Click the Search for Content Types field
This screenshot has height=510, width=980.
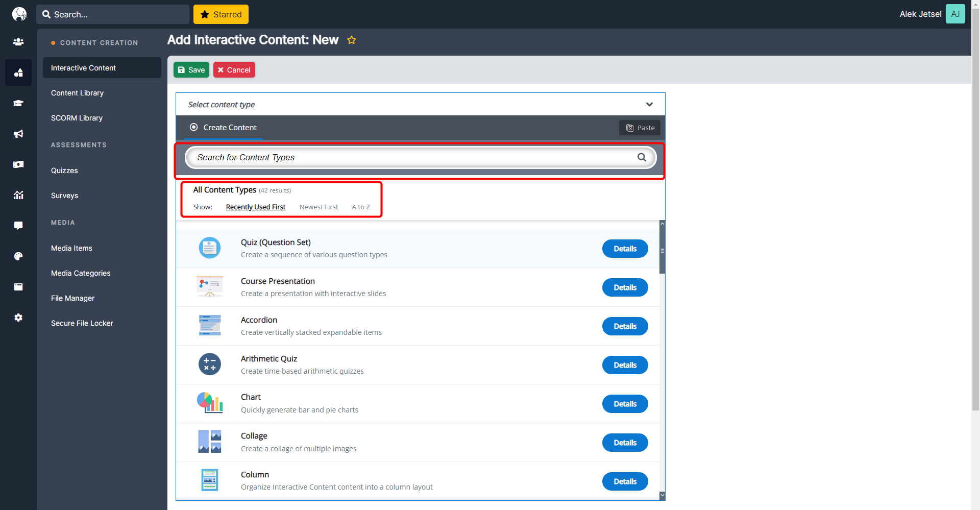point(420,157)
